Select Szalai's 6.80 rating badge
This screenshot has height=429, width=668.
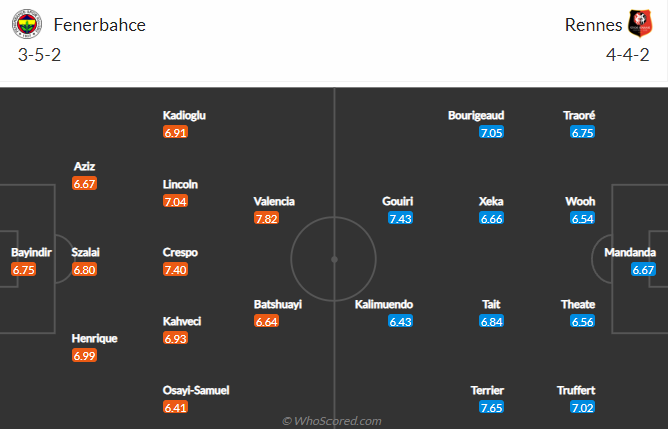click(85, 270)
